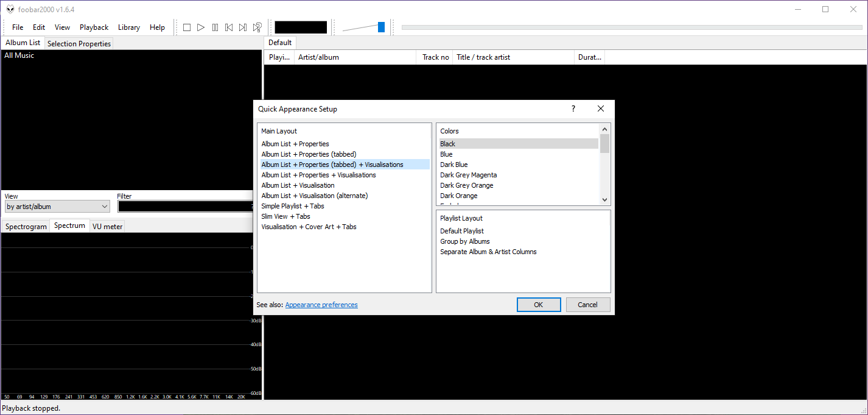
Task: Close the Quick Appearance Setup dialog
Action: click(x=601, y=108)
